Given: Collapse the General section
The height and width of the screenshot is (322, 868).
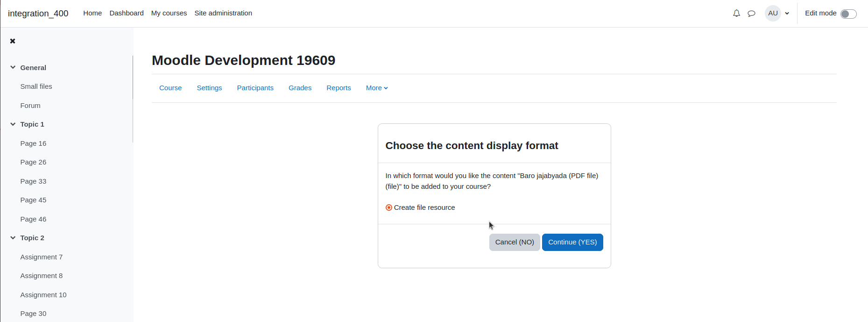Looking at the screenshot, I should tap(13, 67).
